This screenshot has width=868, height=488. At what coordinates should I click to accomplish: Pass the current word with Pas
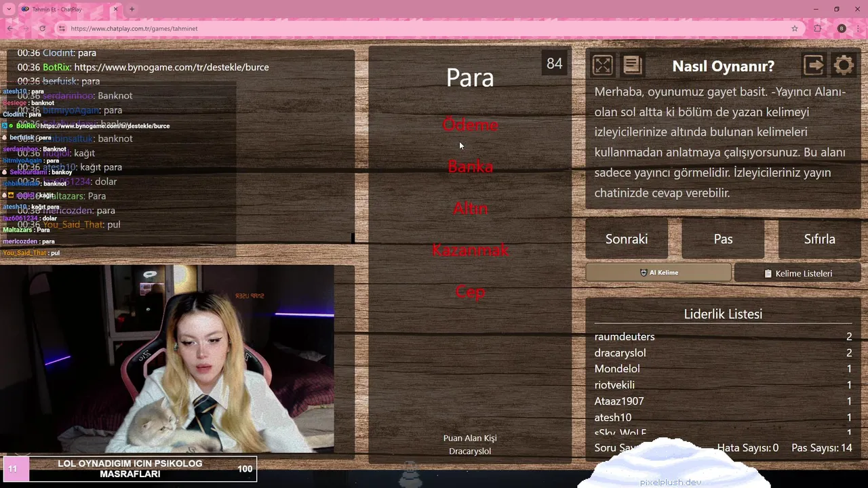coord(723,239)
